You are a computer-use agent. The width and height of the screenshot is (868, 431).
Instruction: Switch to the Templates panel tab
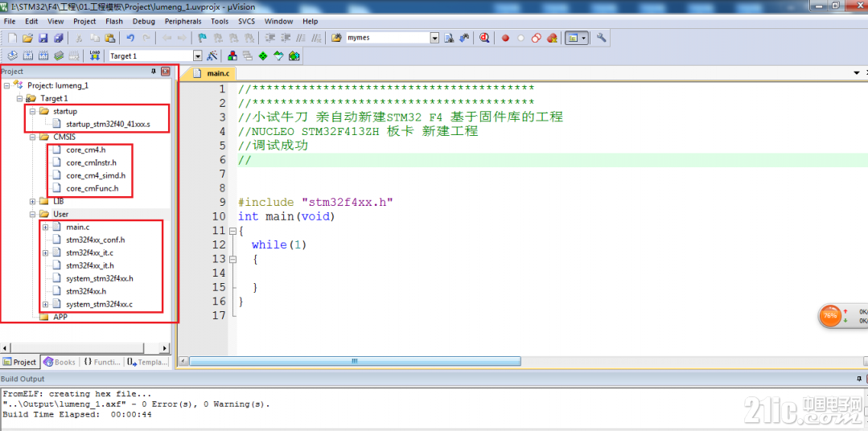coord(147,363)
